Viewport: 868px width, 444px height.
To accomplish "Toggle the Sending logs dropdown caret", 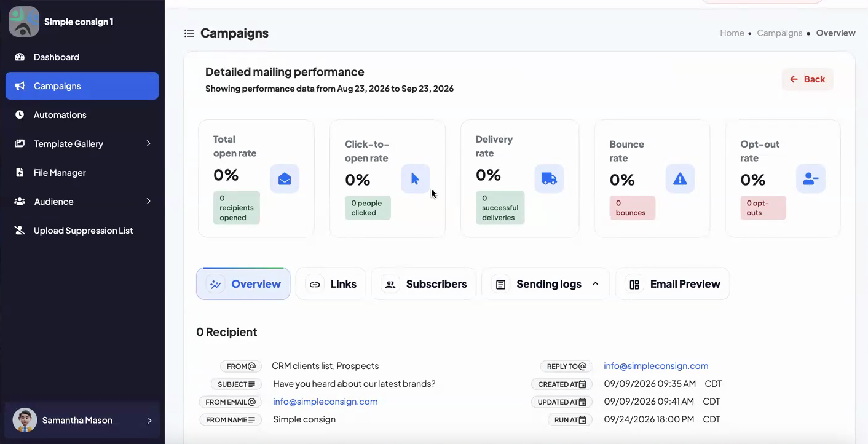I will (595, 284).
